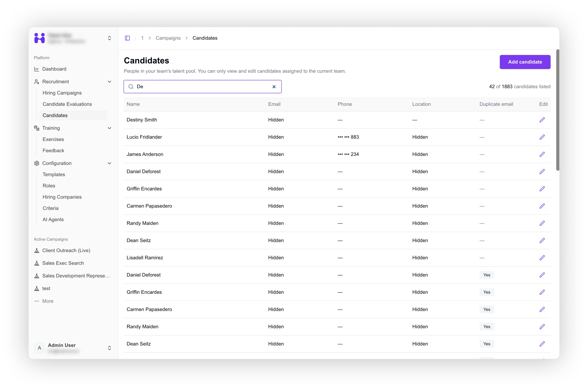Image resolution: width=588 pixels, height=389 pixels.
Task: Click the Sales Exec Search campaign icon
Action: coord(37,263)
